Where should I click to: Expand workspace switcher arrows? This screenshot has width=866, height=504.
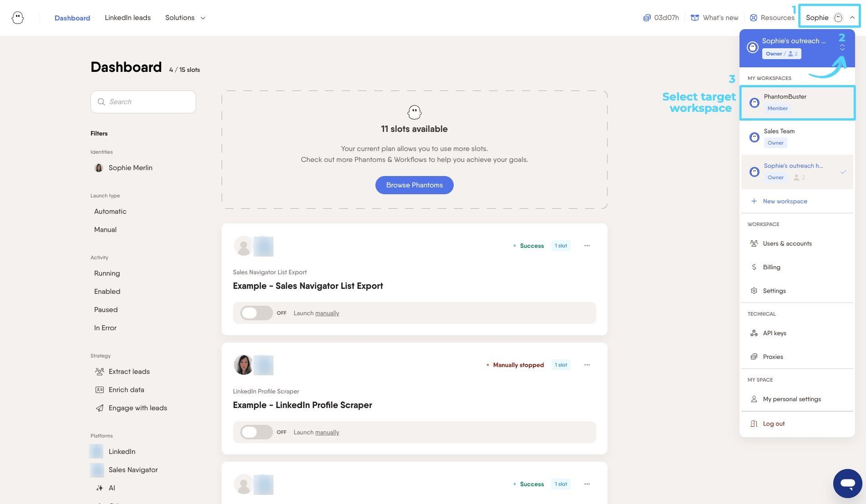coord(842,47)
